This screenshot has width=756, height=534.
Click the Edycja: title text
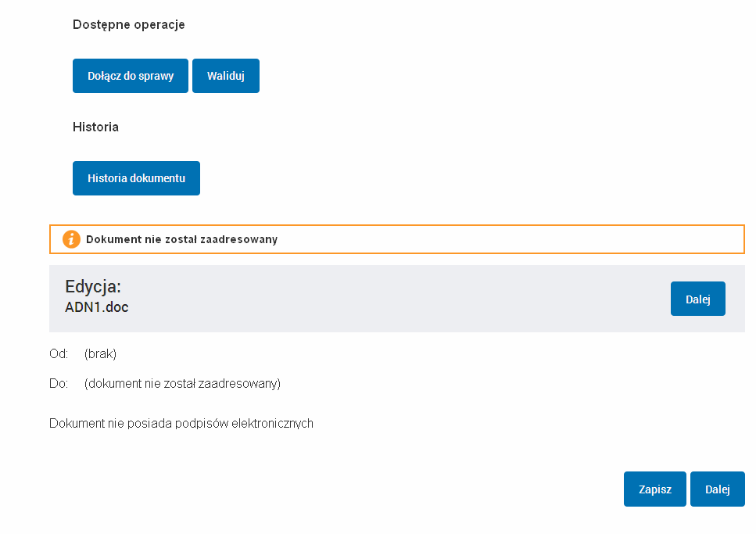coord(93,286)
